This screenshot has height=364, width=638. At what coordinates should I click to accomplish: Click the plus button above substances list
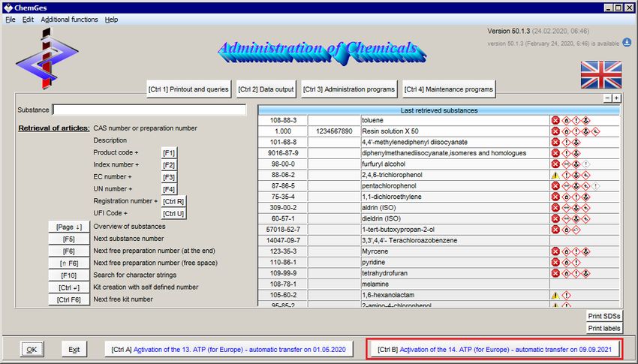[616, 98]
